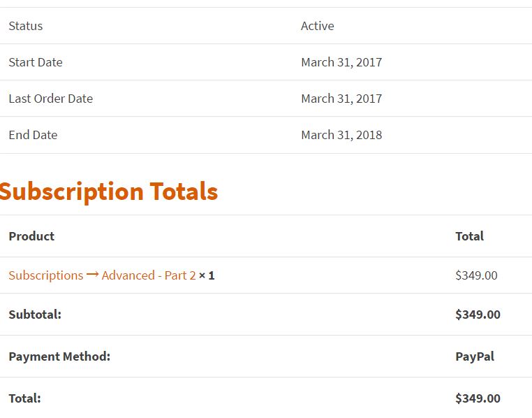This screenshot has height=418, width=532.
Task: Click the Start Date value March 31, 2017
Action: coord(341,62)
